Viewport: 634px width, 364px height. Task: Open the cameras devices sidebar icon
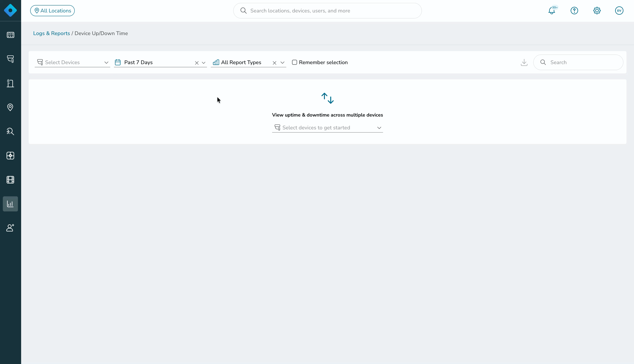tap(10, 59)
